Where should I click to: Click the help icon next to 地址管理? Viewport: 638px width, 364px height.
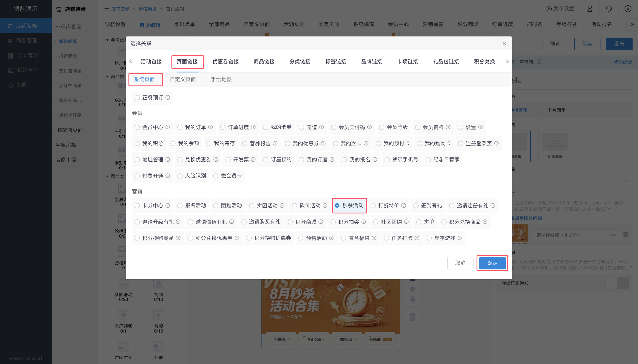pos(168,159)
